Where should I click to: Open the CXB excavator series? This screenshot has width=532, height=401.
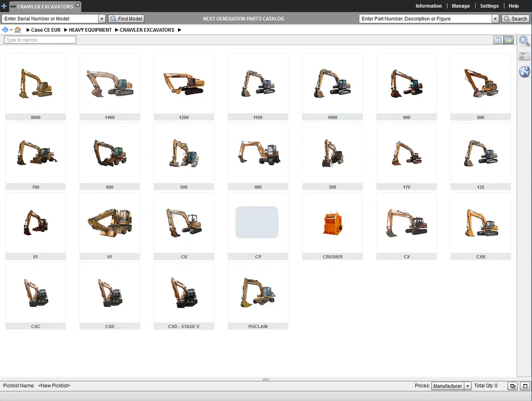(x=481, y=226)
